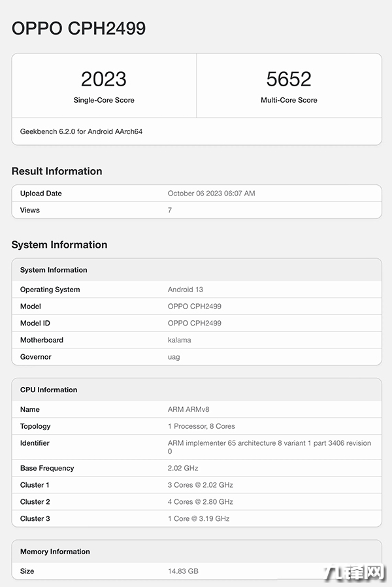Select the ARM ARMv8 processor name value
392x587 pixels.
click(x=189, y=409)
